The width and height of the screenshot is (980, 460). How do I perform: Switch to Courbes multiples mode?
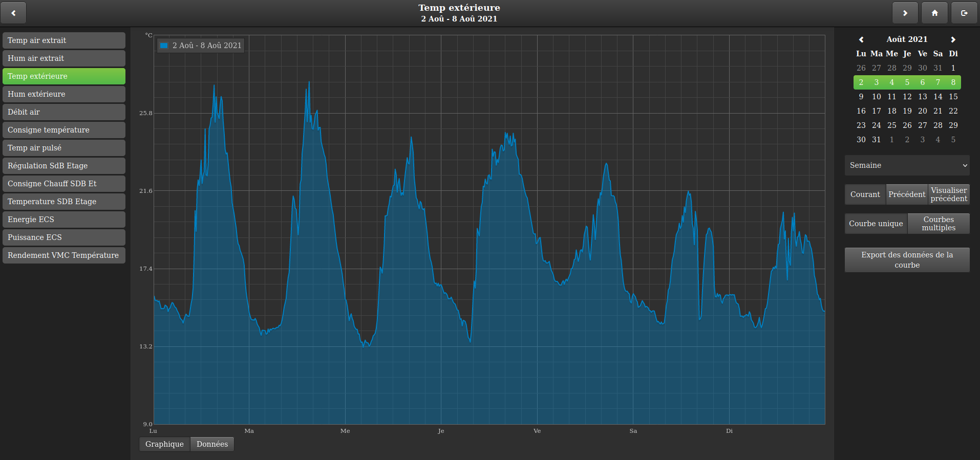pyautogui.click(x=938, y=224)
